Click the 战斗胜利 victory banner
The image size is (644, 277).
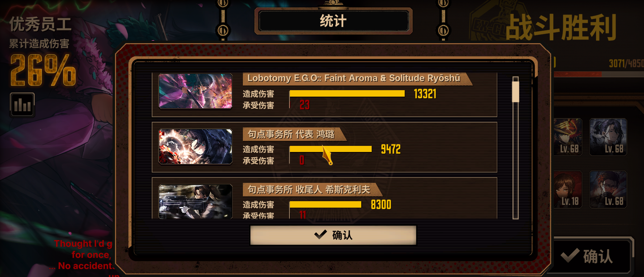561,27
